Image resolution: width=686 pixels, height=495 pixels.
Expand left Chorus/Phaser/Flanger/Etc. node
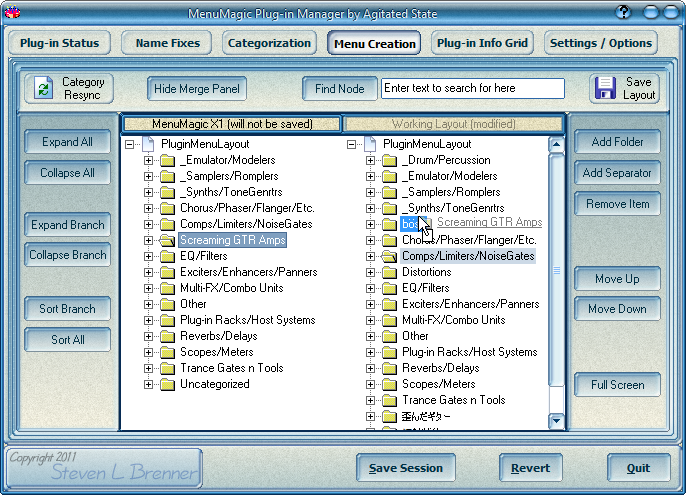tap(148, 208)
